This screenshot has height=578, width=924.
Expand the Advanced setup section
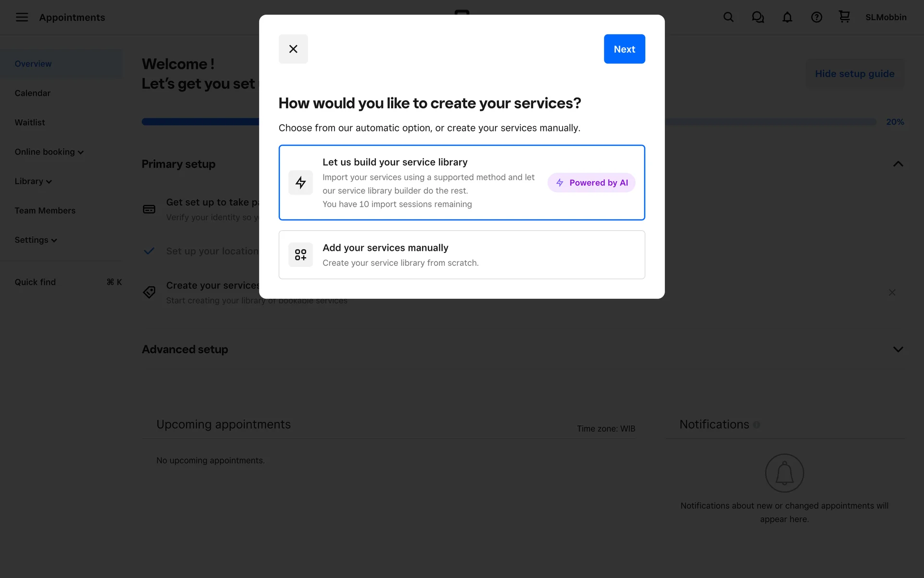(898, 349)
